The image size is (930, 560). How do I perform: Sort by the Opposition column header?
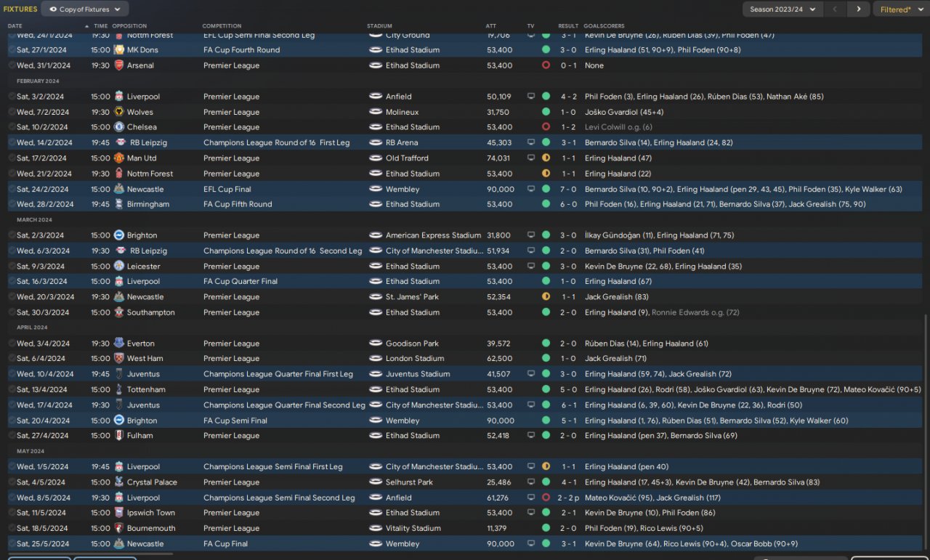(x=129, y=26)
